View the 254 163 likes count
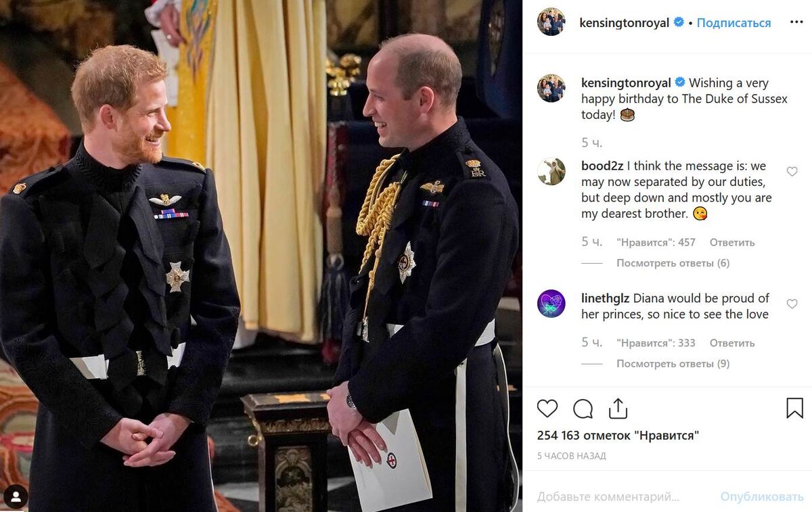Screen dimensions: 812x512 pyautogui.click(x=618, y=436)
